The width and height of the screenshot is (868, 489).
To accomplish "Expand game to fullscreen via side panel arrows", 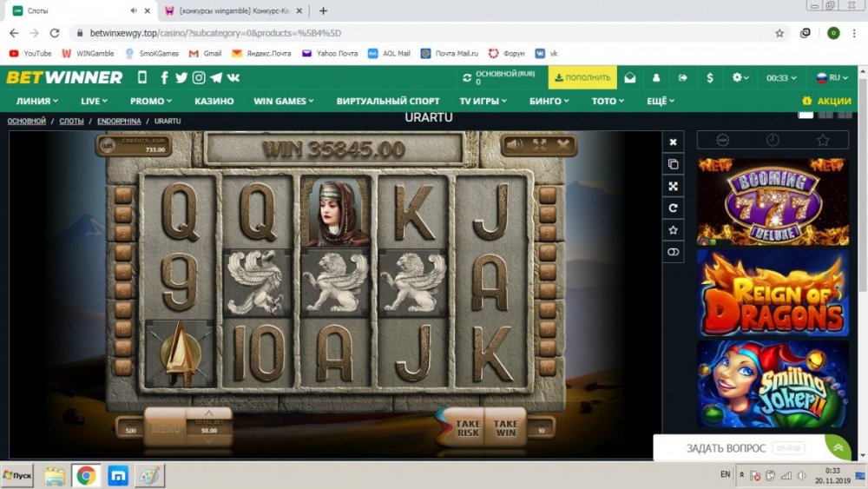I will 674,186.
